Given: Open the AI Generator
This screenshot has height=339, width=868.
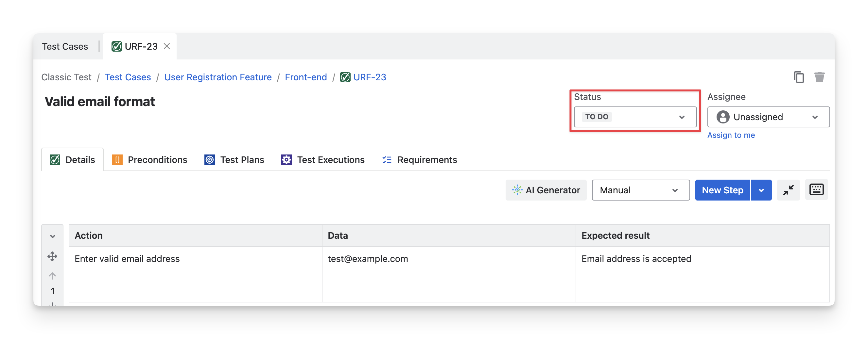Looking at the screenshot, I should (546, 190).
